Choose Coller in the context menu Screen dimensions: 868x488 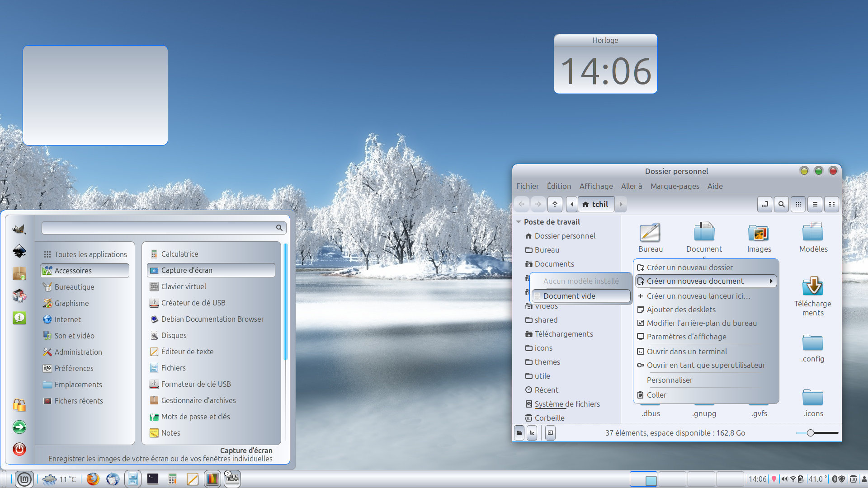[x=706, y=395]
